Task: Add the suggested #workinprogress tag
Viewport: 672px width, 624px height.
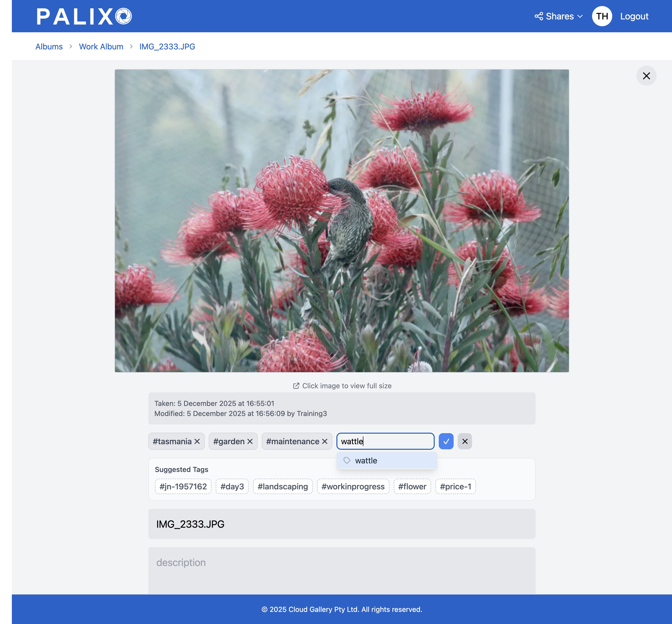Action: [353, 486]
